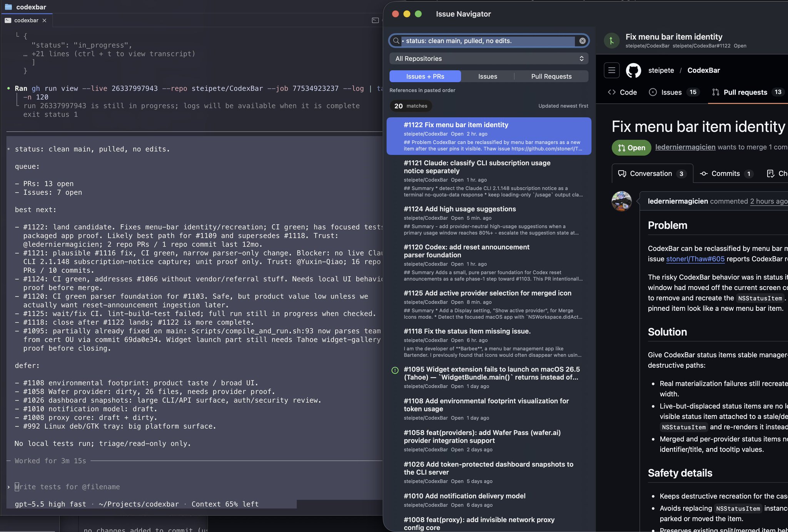Click the 'steipete/CodexBar#1122' reference under the header
Screen dimensions: 788x532
701,46
